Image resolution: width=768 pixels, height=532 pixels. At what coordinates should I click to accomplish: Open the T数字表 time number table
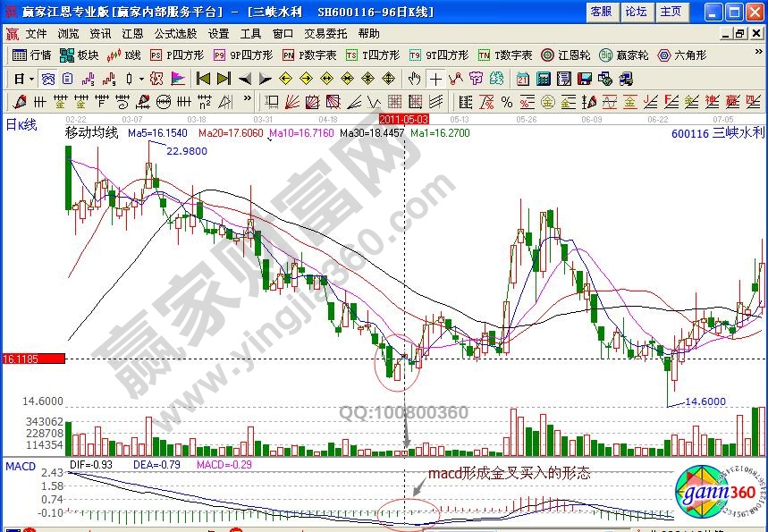(505, 55)
